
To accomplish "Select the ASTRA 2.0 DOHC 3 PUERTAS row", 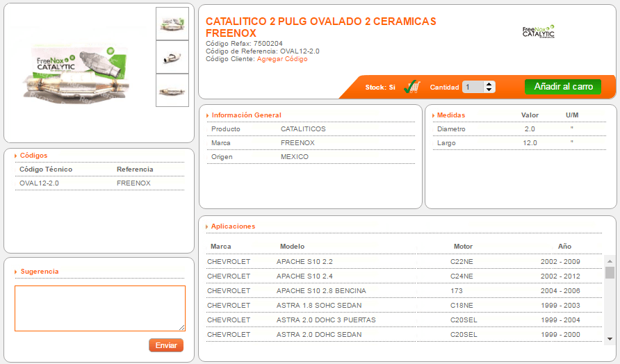I will pyautogui.click(x=404, y=320).
